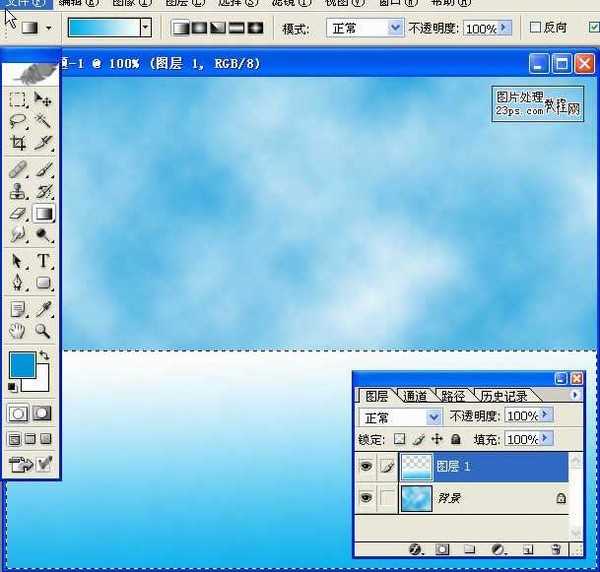Switch to the 通道 tab
600x572 pixels.
click(414, 396)
